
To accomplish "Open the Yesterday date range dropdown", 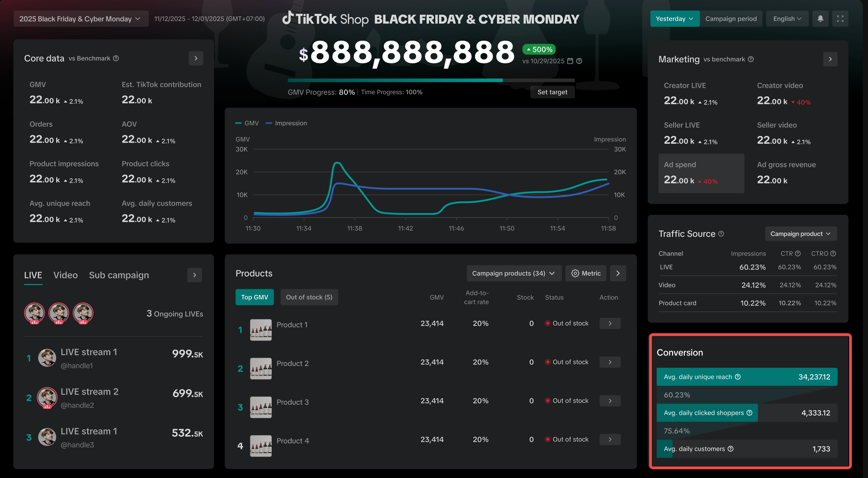I will click(x=674, y=19).
